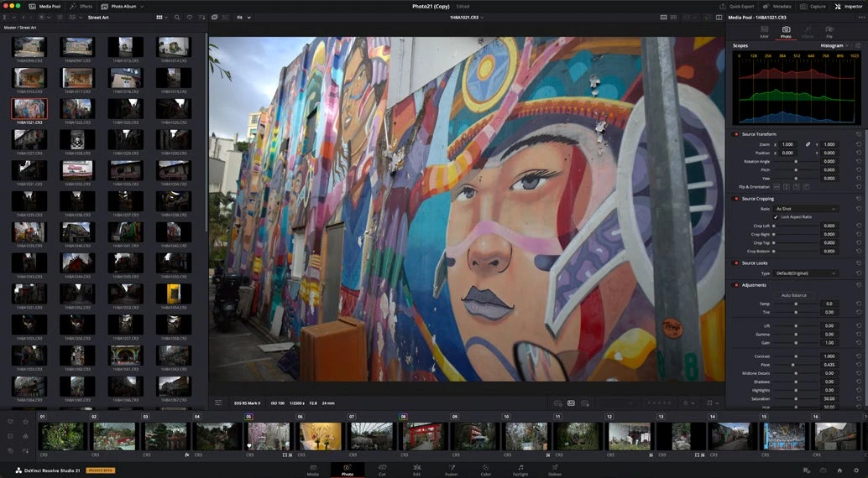Toggle the Source Transform section on/off

click(736, 134)
